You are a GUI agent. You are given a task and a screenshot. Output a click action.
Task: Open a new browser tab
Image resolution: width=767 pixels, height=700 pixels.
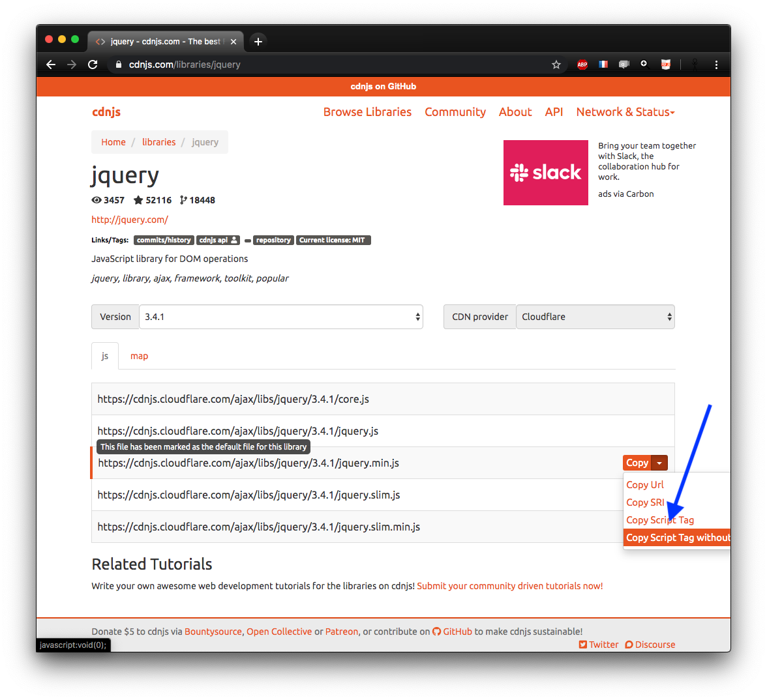[x=258, y=42]
